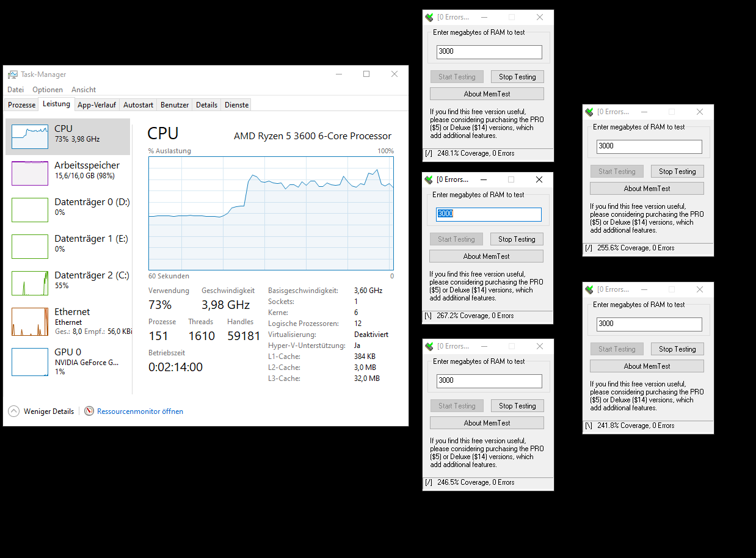Click the Verwendung value 73%
Image resolution: width=756 pixels, height=558 pixels.
[x=160, y=305]
